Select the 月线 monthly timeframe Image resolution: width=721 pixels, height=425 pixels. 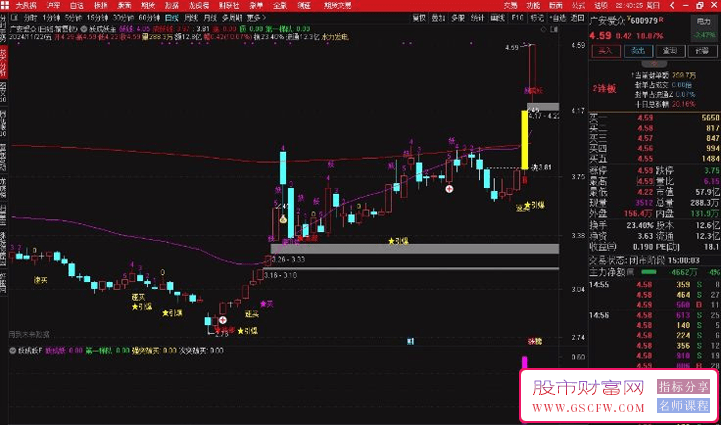point(210,18)
